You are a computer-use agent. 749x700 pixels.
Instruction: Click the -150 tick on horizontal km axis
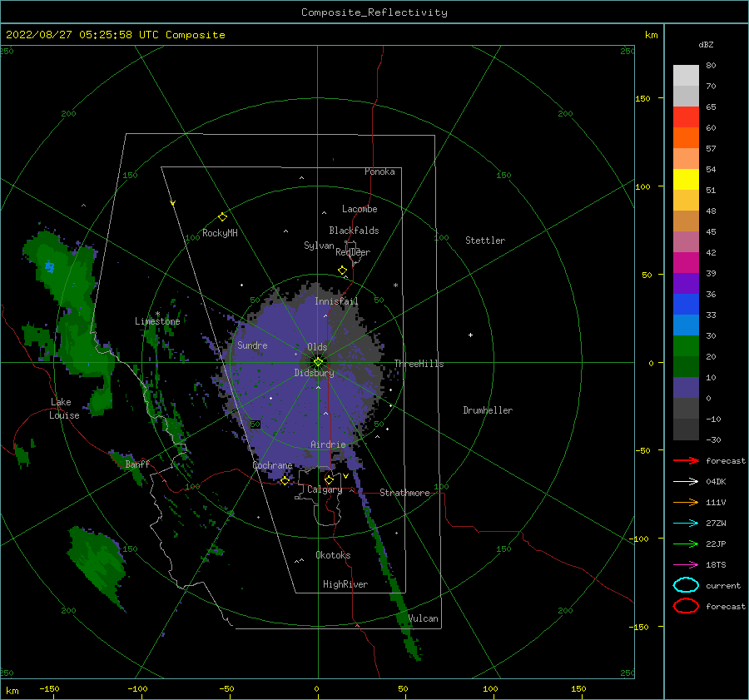pos(50,688)
